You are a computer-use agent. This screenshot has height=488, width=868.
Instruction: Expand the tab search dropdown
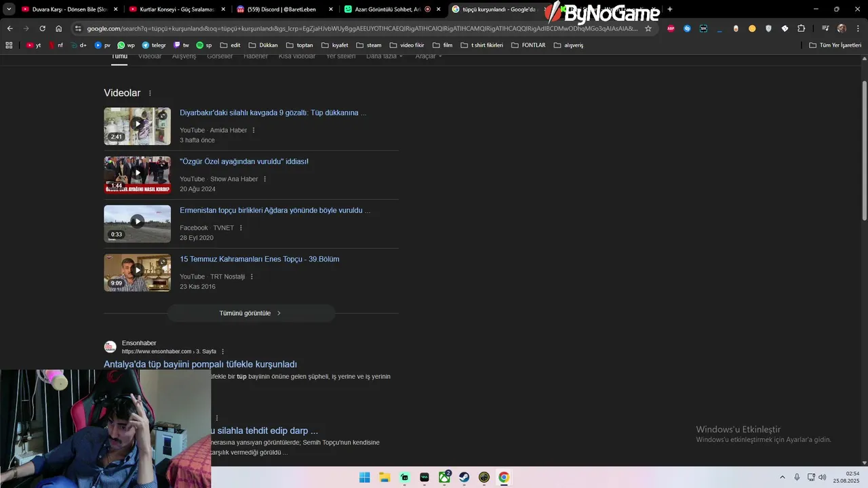click(x=9, y=9)
